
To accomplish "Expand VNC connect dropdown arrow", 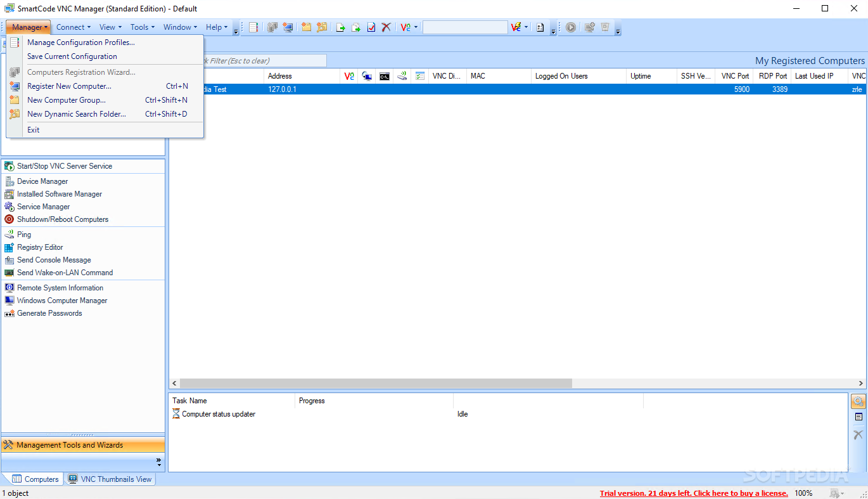I will coord(416,27).
